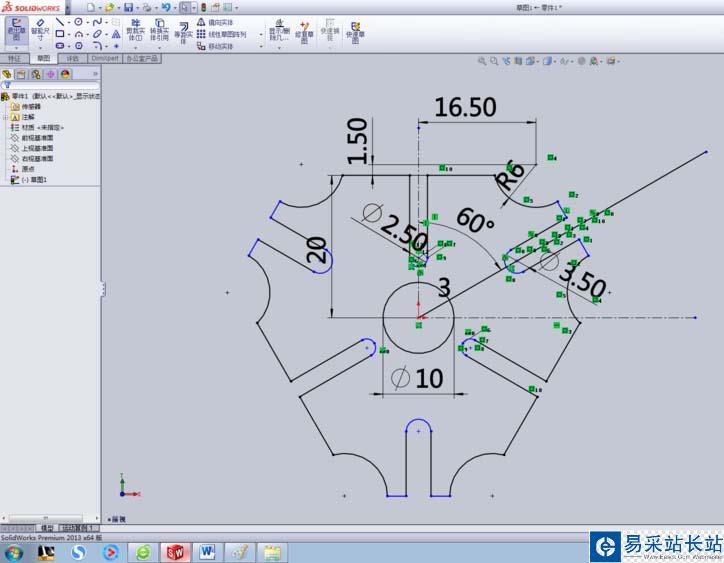This screenshot has width=724, height=563.
Task: Select 草图1 in the feature tree
Action: (x=34, y=179)
